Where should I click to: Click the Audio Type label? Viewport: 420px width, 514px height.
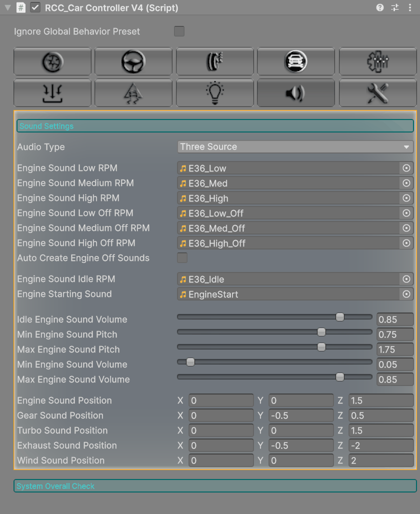coord(41,147)
